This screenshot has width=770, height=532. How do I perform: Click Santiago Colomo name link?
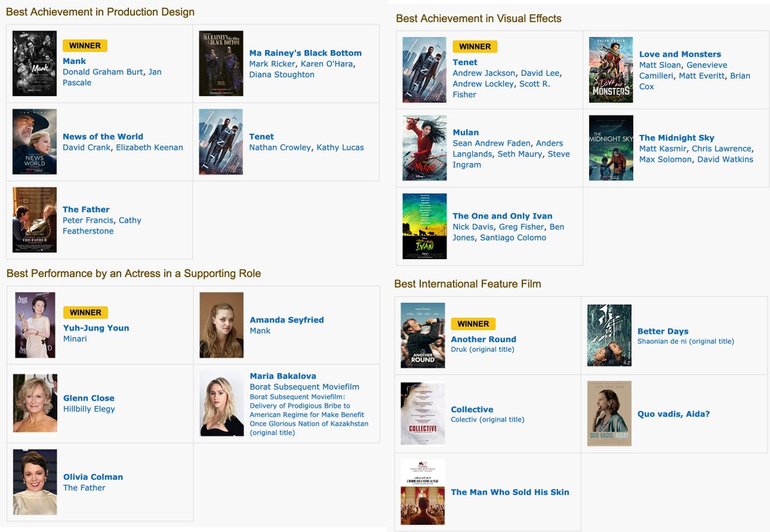pos(513,237)
